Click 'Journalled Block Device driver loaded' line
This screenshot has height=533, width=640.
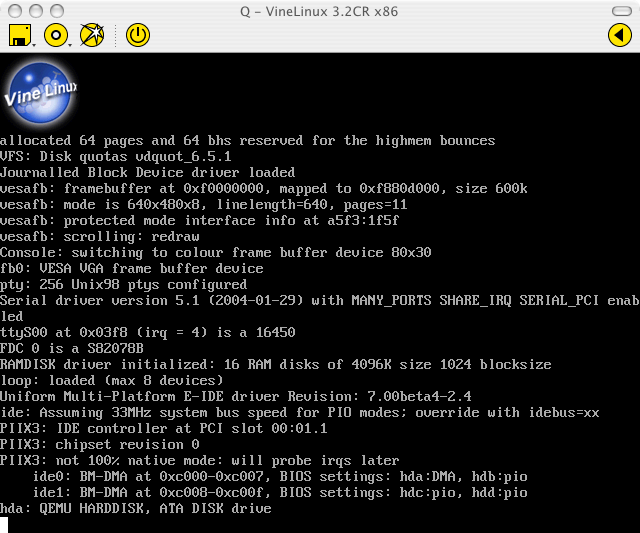[147, 172]
